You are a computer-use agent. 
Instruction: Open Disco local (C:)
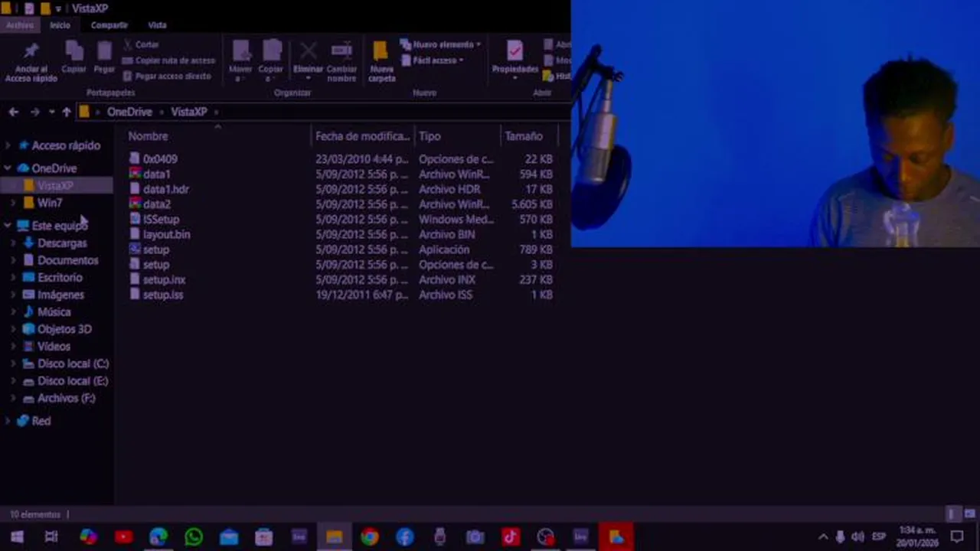point(73,364)
